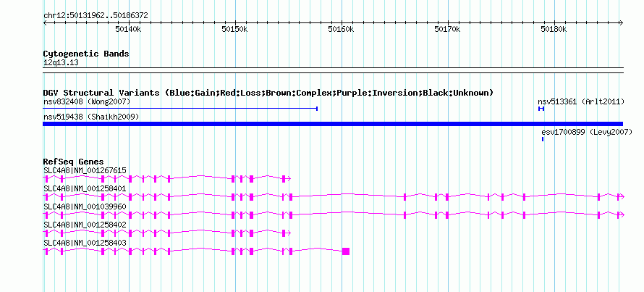Click the end arrow of NM_001258401 transcript
The width and height of the screenshot is (644, 292).
622,197
